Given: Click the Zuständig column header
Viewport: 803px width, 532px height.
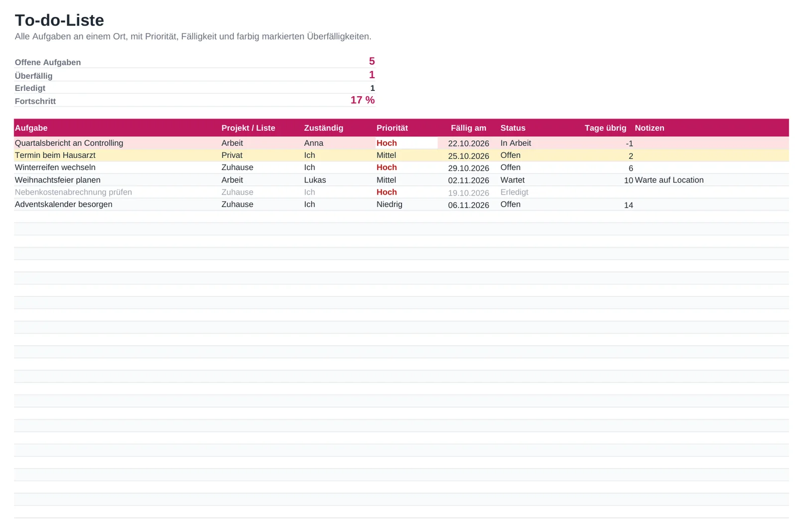Looking at the screenshot, I should [324, 128].
